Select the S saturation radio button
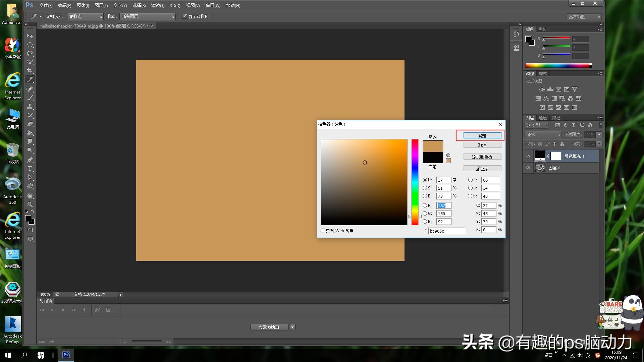This screenshot has height=362, width=644. pos(425,188)
